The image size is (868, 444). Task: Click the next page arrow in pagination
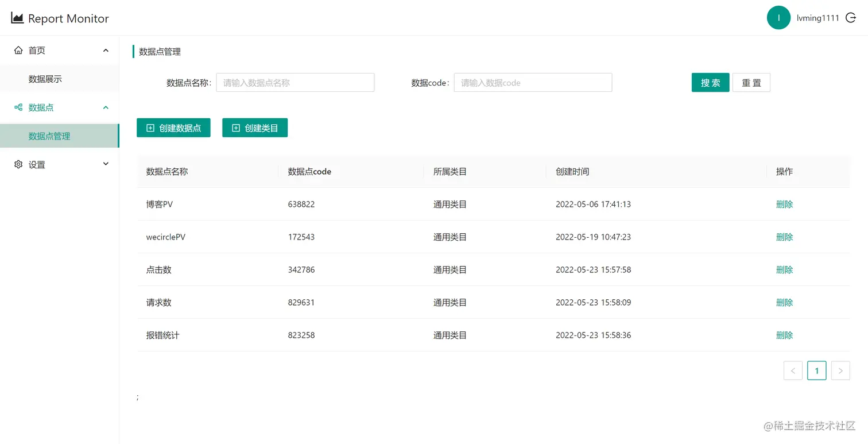coord(840,370)
